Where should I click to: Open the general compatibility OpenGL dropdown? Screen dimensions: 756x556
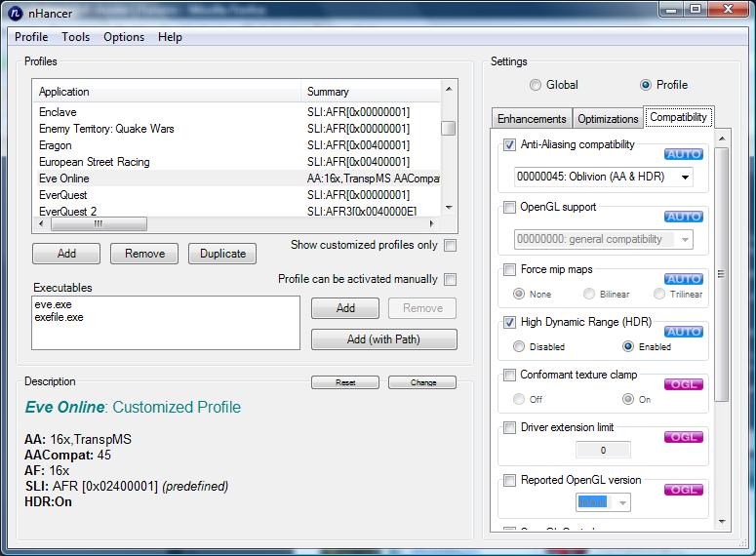coord(604,239)
